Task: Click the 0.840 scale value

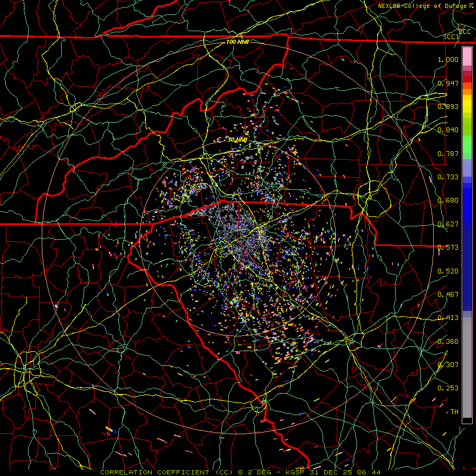Action: click(448, 130)
